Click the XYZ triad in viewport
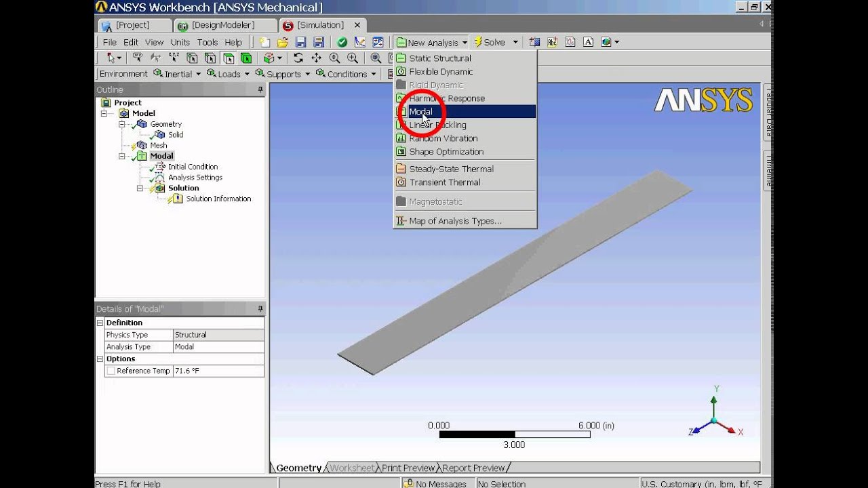 point(715,413)
